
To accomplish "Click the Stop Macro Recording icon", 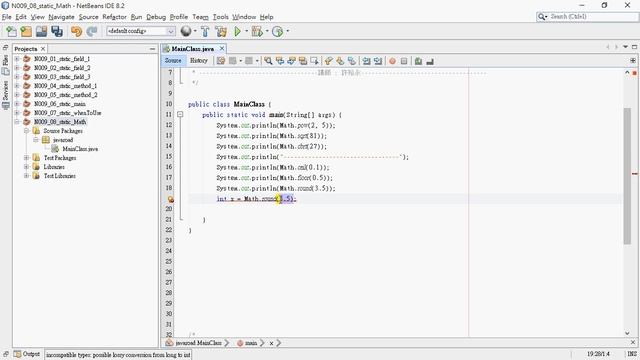I will pos(404,61).
